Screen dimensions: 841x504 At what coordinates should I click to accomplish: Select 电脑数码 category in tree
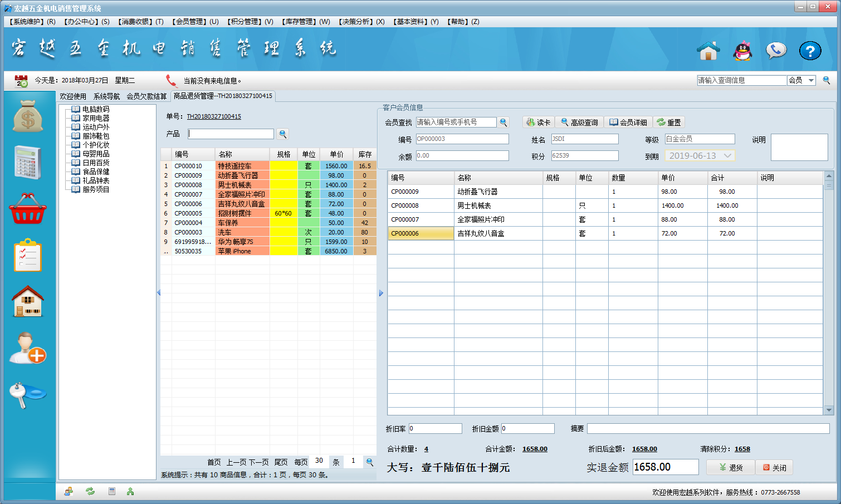(x=96, y=109)
